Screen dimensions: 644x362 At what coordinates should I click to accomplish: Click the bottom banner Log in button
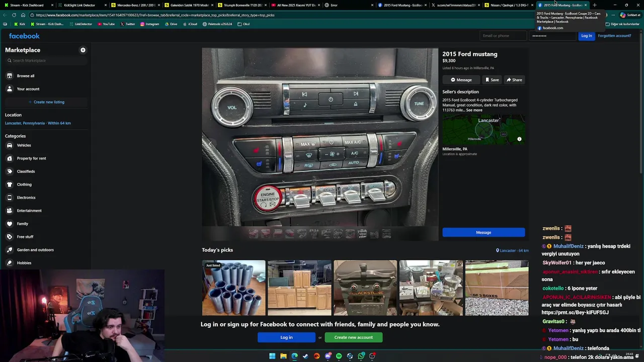(286, 337)
